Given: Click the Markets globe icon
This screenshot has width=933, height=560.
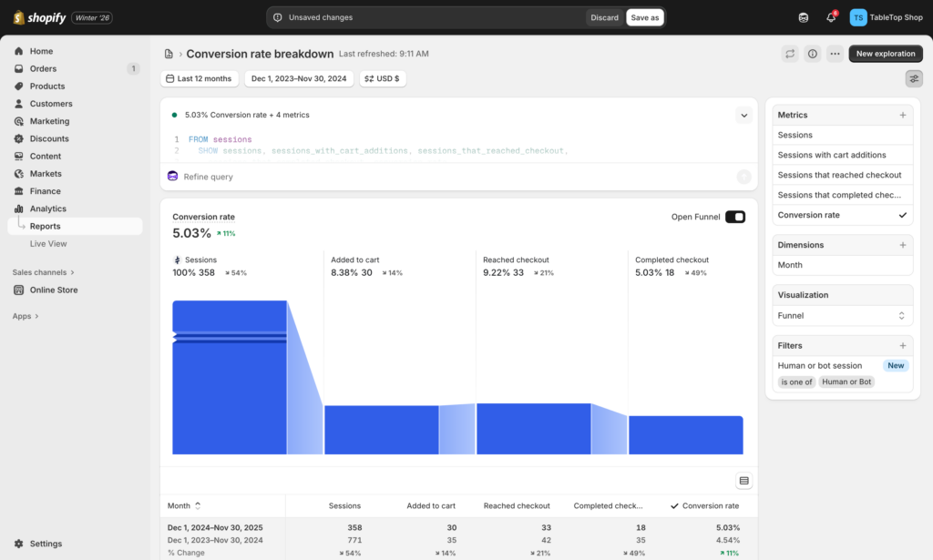Looking at the screenshot, I should click(18, 174).
